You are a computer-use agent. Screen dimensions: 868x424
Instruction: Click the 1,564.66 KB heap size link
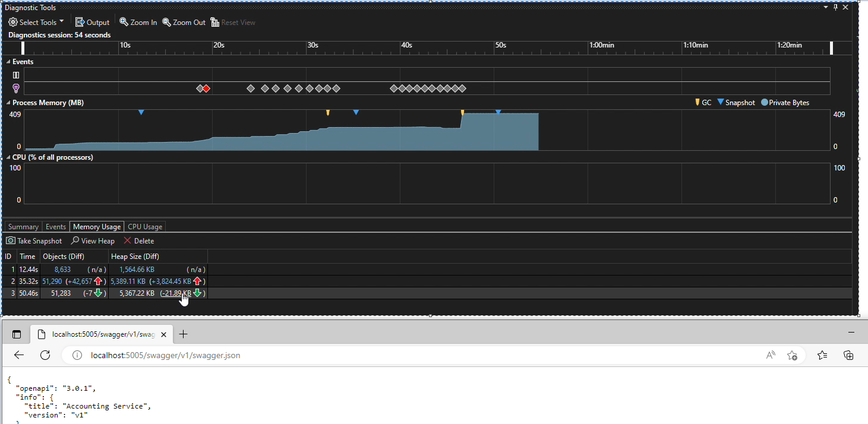coord(137,269)
